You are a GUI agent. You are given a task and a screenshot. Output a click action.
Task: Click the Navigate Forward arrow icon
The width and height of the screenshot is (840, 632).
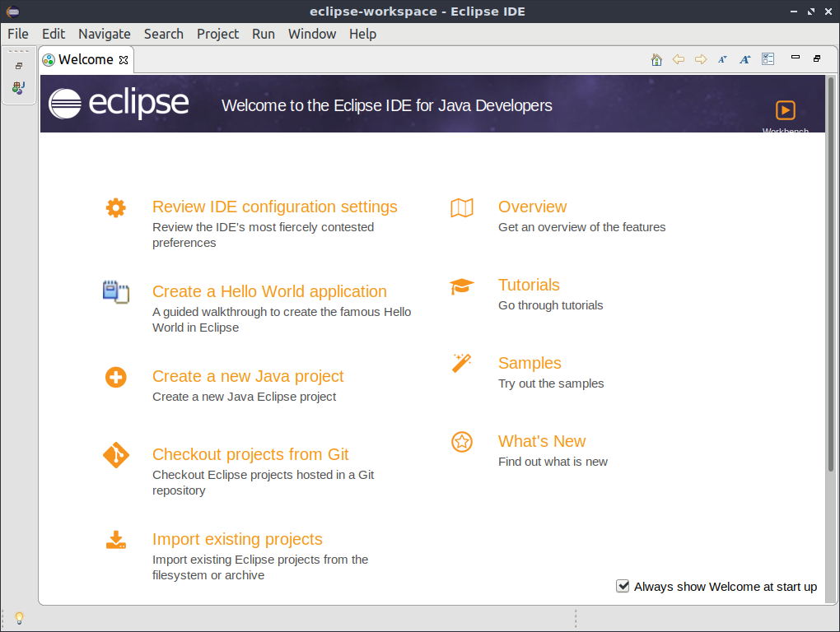pos(701,59)
